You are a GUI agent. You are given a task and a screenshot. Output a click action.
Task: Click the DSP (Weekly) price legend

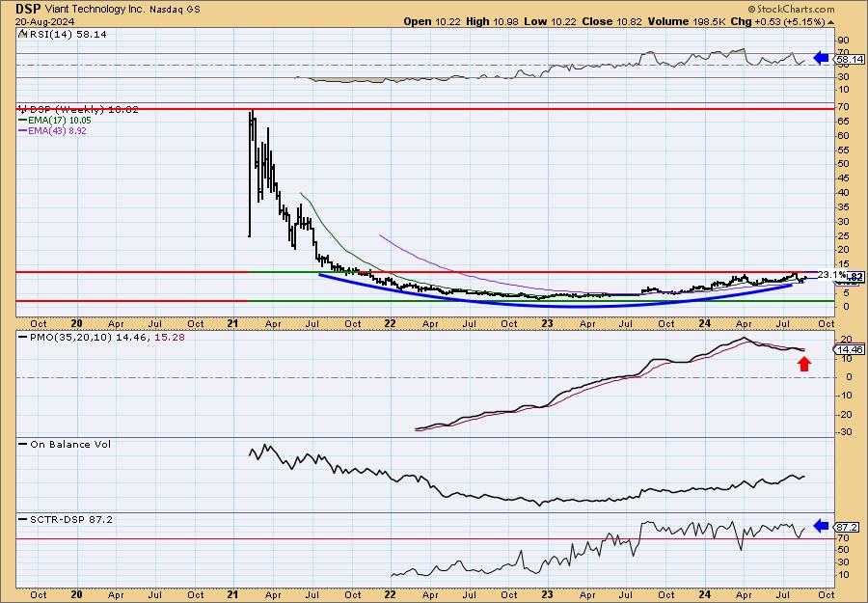pos(79,110)
